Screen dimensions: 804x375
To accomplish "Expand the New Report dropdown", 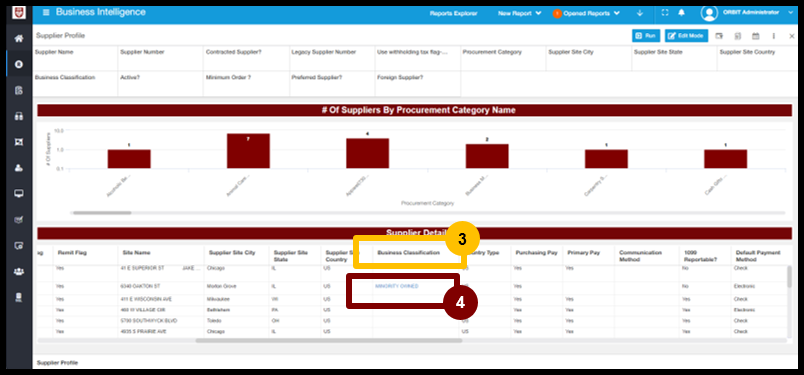I will click(519, 13).
